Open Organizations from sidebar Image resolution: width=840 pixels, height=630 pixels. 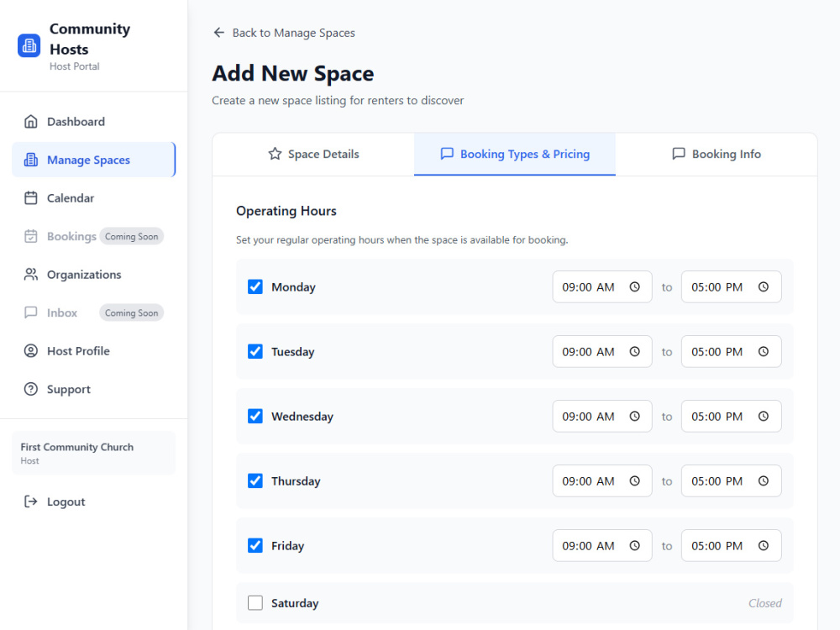point(94,275)
